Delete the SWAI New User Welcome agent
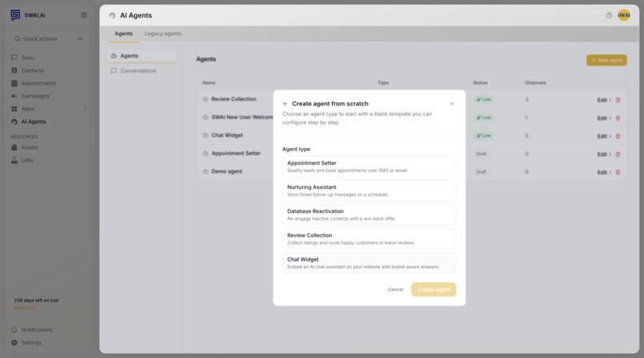644x358 pixels. [x=618, y=118]
